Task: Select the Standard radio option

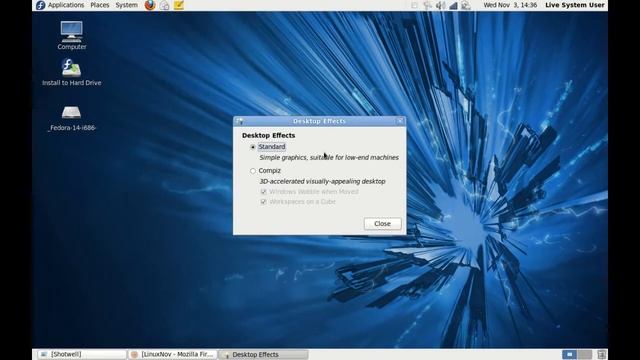Action: pyautogui.click(x=253, y=147)
